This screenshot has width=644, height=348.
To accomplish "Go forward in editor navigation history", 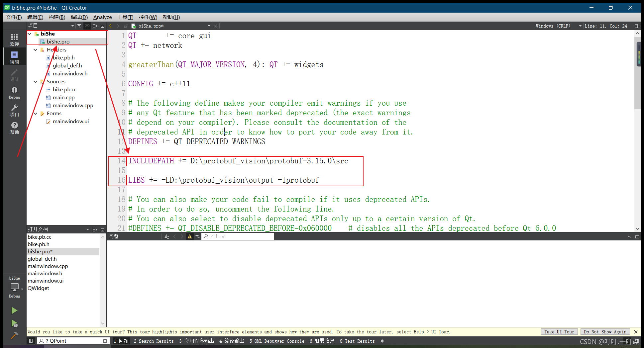I will (x=118, y=26).
